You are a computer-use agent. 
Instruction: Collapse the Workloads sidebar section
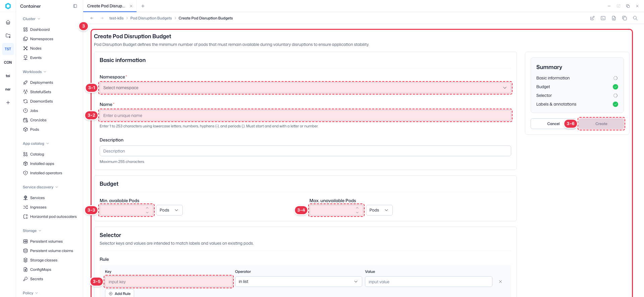pos(35,72)
